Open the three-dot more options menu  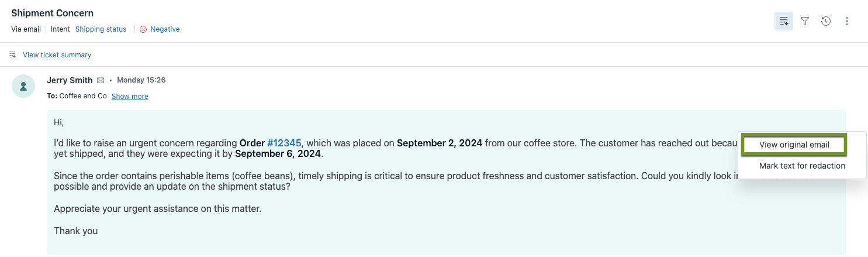847,21
